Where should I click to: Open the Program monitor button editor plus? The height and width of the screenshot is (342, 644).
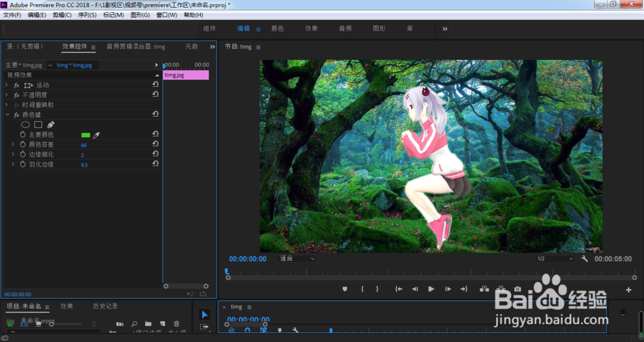point(629,290)
